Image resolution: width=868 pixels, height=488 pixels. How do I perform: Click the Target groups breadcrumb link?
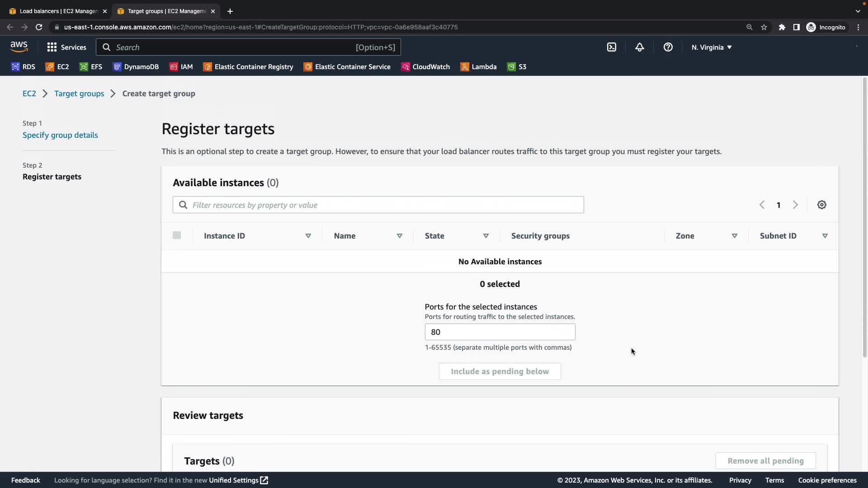click(x=79, y=94)
